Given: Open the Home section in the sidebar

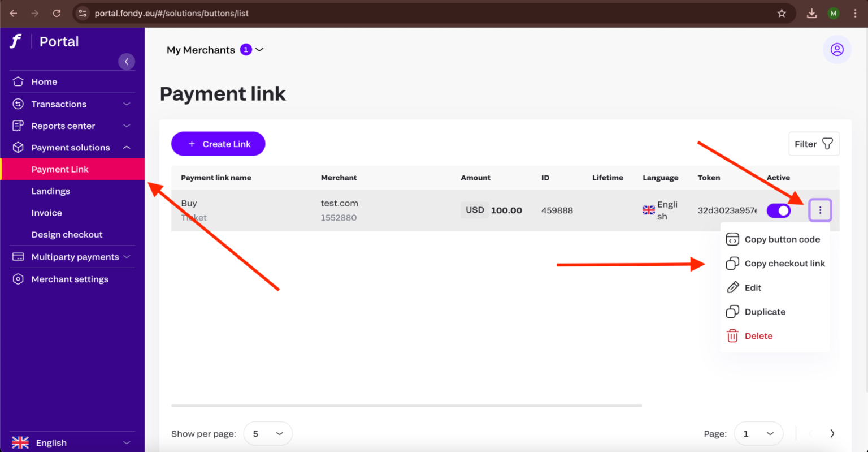Looking at the screenshot, I should (45, 81).
